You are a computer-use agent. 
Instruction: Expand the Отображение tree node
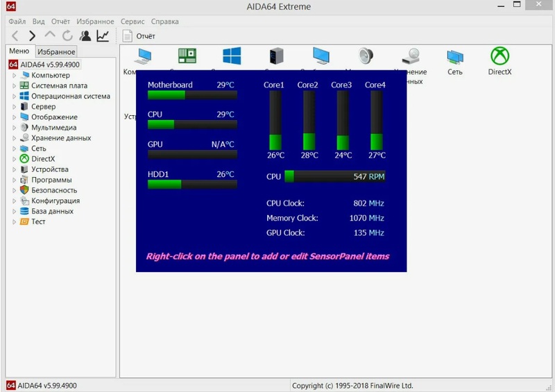[14, 117]
